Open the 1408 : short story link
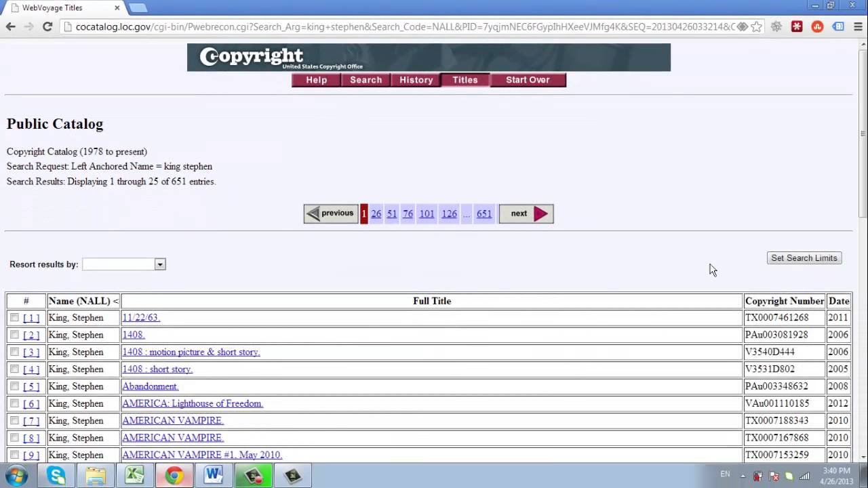Image resolution: width=868 pixels, height=488 pixels. (x=157, y=369)
